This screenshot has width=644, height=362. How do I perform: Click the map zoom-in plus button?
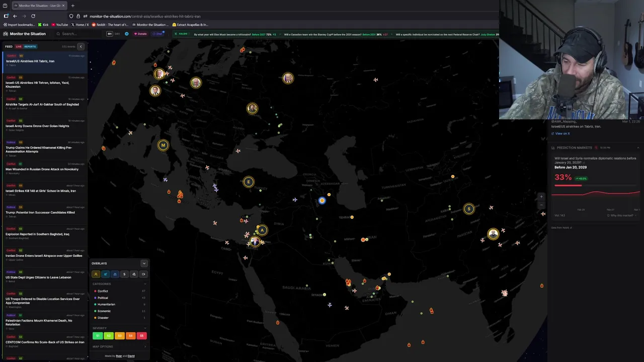[541, 197]
